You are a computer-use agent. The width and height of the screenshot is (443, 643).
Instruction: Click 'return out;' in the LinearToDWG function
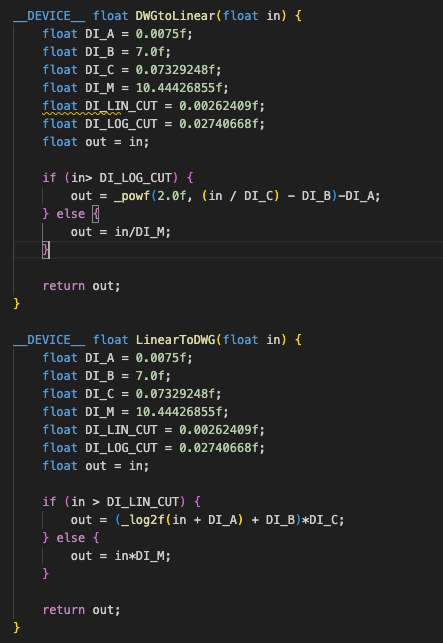(81, 610)
